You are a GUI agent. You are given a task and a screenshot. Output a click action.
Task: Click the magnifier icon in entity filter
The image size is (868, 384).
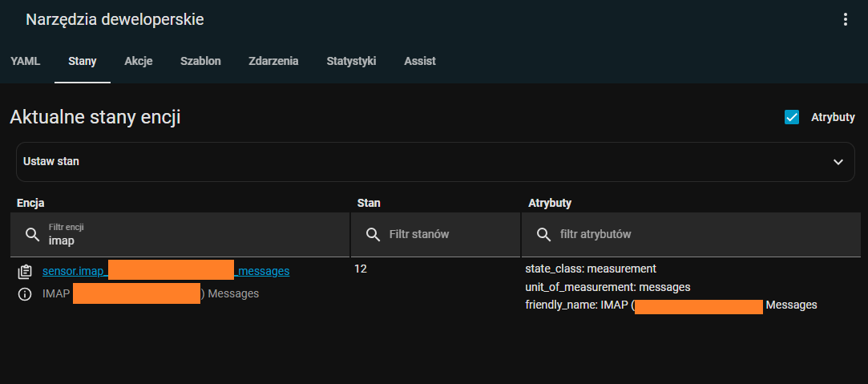pos(33,234)
